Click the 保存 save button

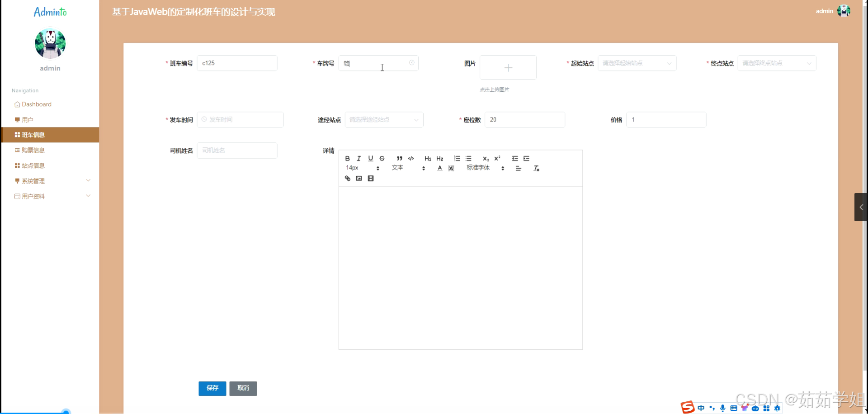click(212, 388)
